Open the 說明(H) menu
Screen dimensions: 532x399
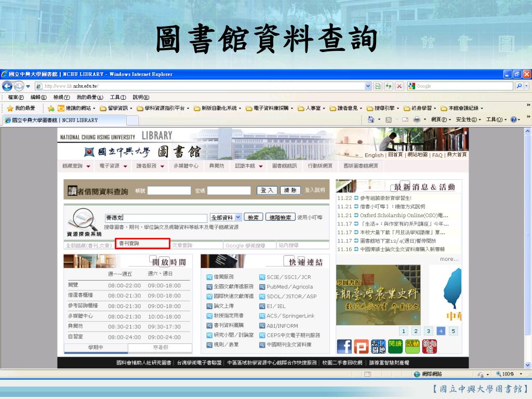[141, 97]
